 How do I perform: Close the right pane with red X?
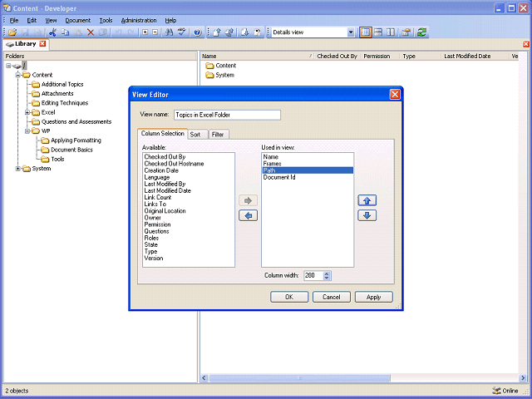click(x=526, y=44)
